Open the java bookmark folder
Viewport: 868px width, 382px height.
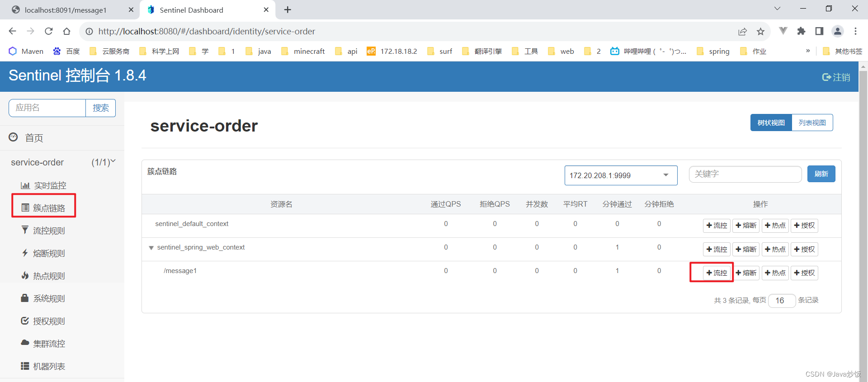tap(258, 51)
